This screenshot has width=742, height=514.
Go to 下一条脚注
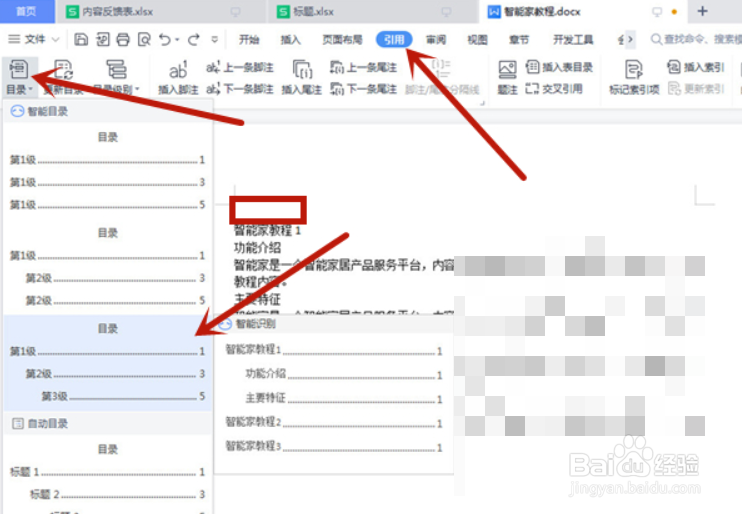240,89
